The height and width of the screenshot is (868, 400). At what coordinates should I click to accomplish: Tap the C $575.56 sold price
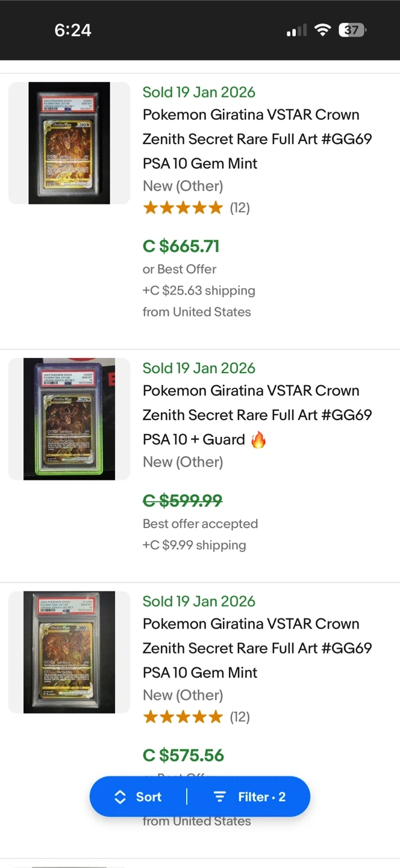point(183,755)
